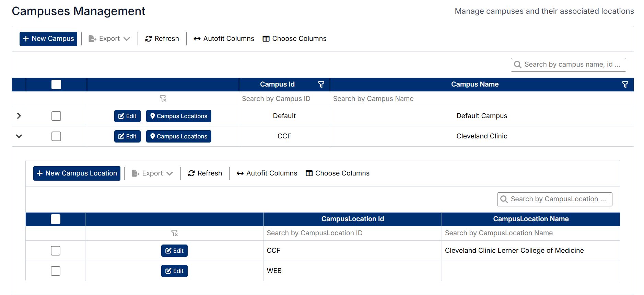This screenshot has height=295, width=644.
Task: Click the Campus Name column filter icon
Action: point(625,84)
